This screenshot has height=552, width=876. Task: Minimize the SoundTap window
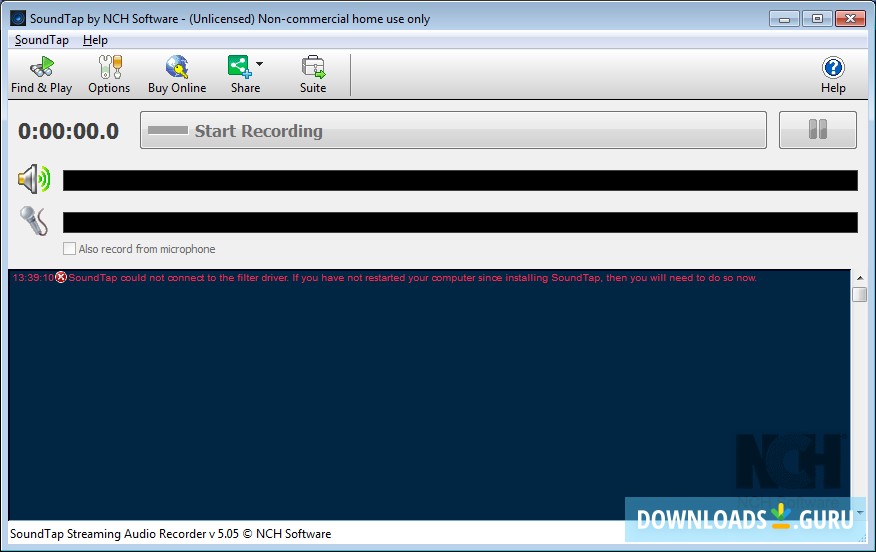(x=784, y=19)
